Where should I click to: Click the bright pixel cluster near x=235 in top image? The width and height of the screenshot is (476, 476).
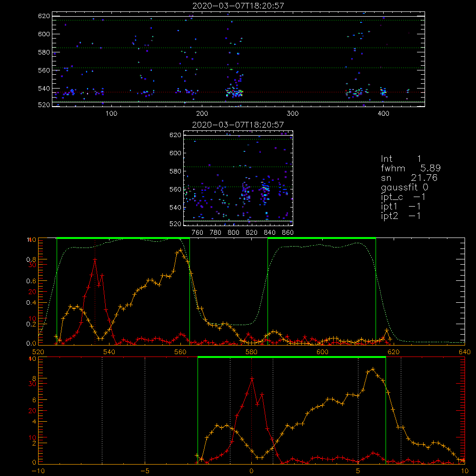click(234, 92)
